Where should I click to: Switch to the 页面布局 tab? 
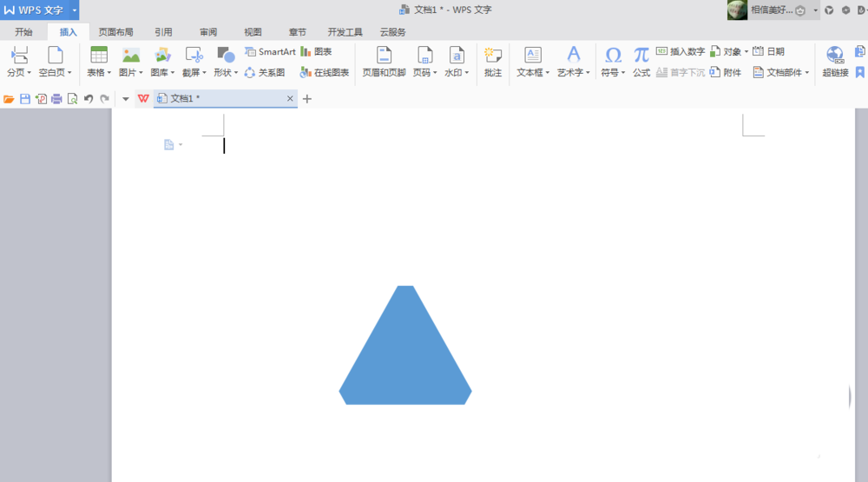coord(115,32)
